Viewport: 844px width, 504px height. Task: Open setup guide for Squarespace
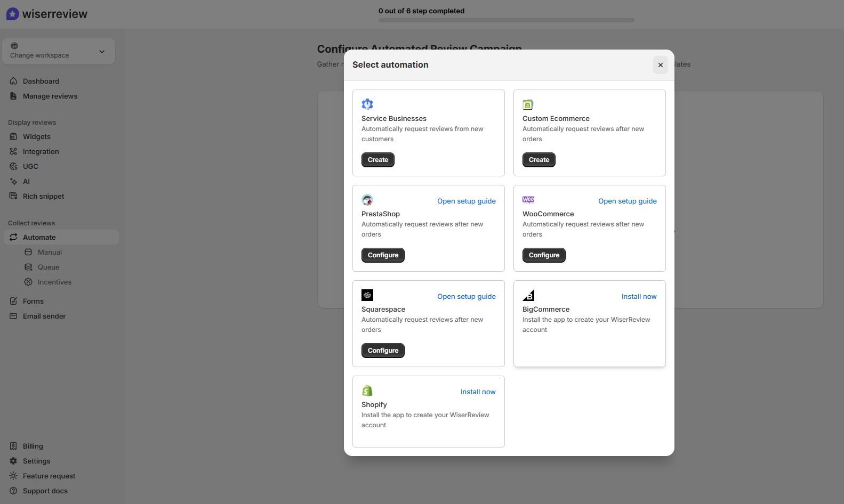[x=467, y=296]
